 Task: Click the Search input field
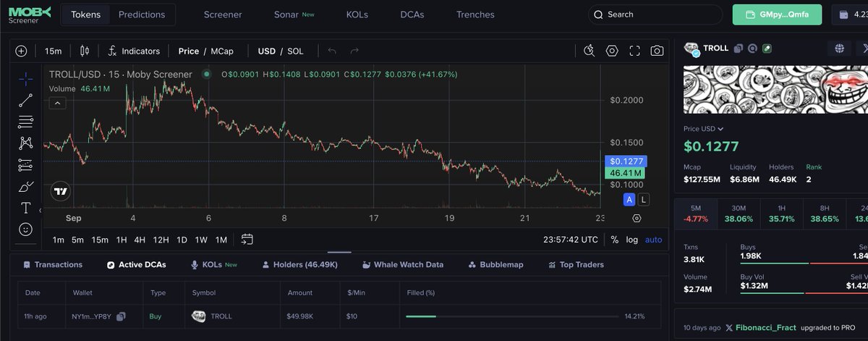pos(655,14)
